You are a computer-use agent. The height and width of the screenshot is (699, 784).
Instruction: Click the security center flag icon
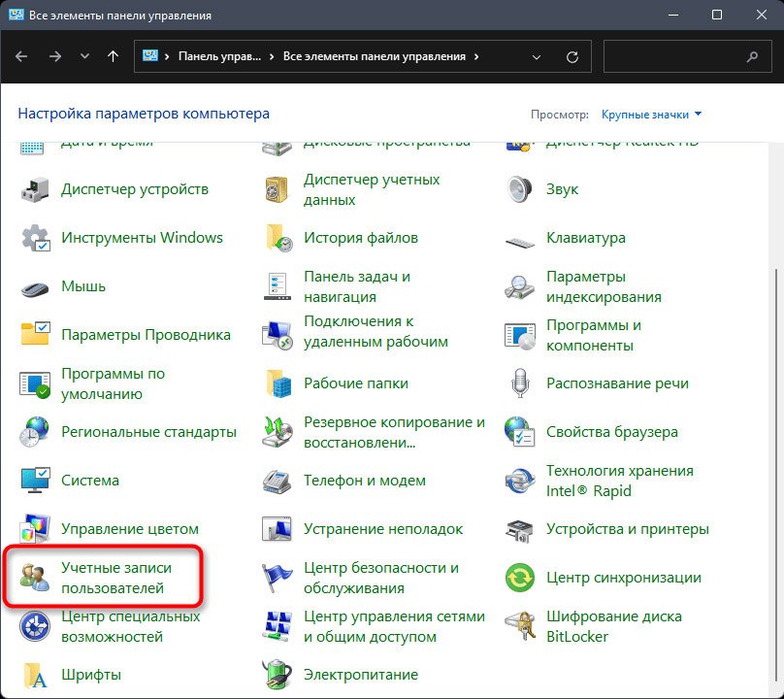coord(277,578)
